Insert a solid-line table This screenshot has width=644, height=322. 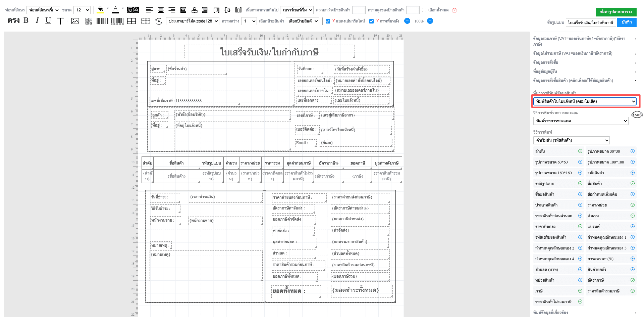tap(131, 21)
